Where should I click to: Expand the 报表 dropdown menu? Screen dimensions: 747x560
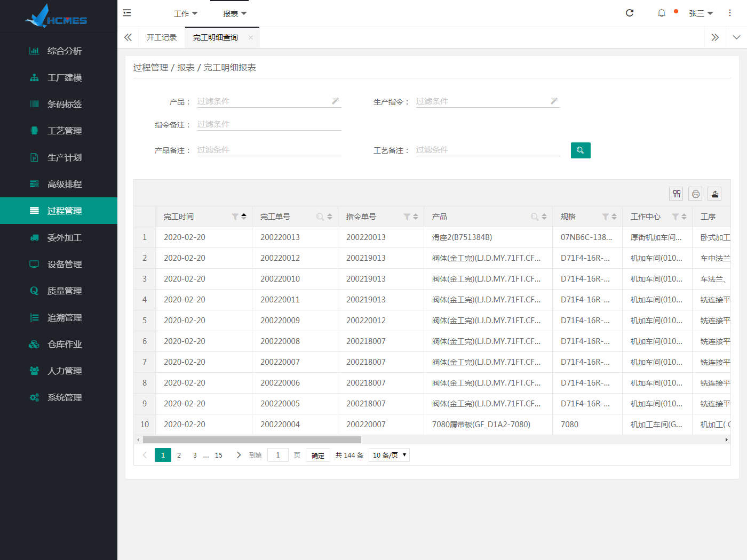point(235,13)
